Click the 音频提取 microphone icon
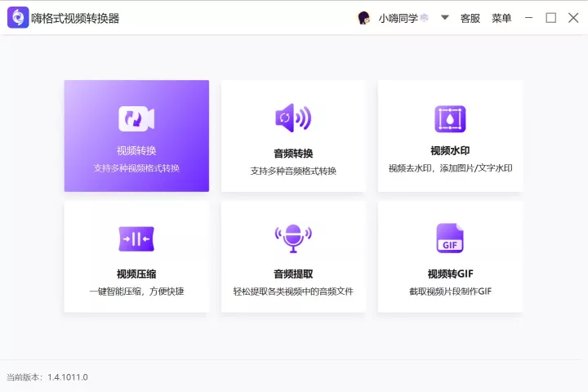Image resolution: width=588 pixels, height=392 pixels. pos(293,238)
